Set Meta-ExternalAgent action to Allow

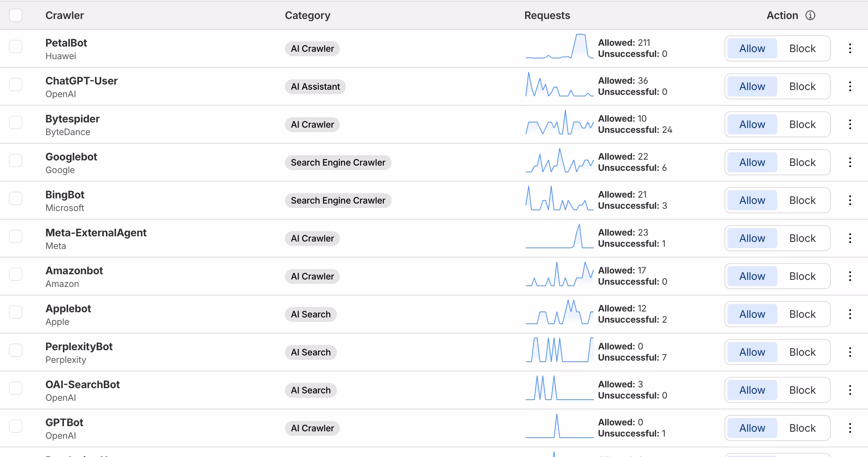752,238
